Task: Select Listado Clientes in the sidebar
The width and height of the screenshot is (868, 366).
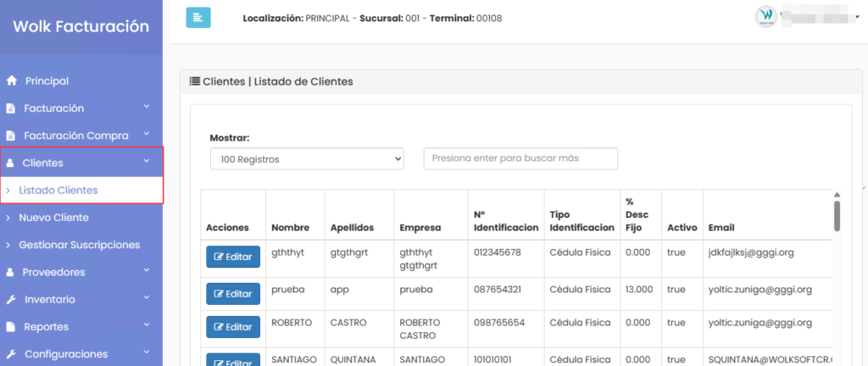Action: coord(58,191)
